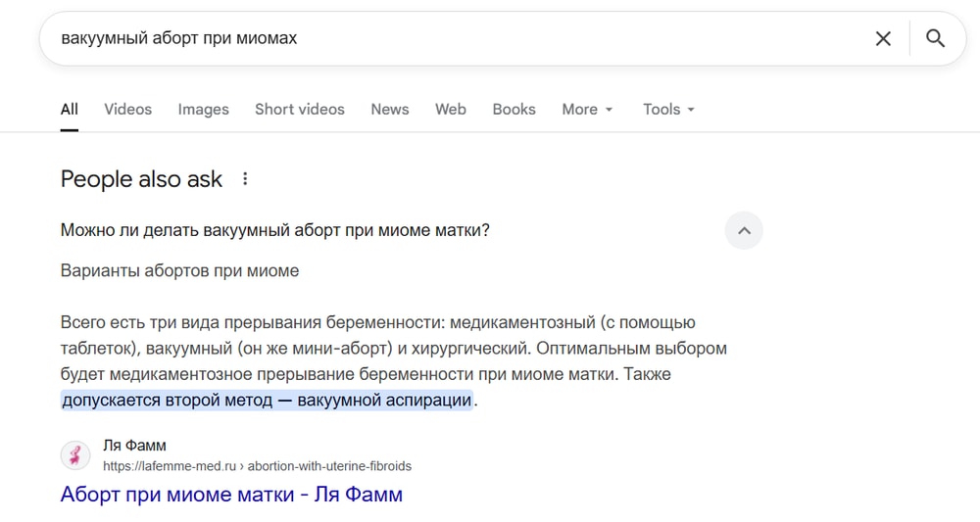Click the heading Варианты абортов при миоме

tap(180, 271)
